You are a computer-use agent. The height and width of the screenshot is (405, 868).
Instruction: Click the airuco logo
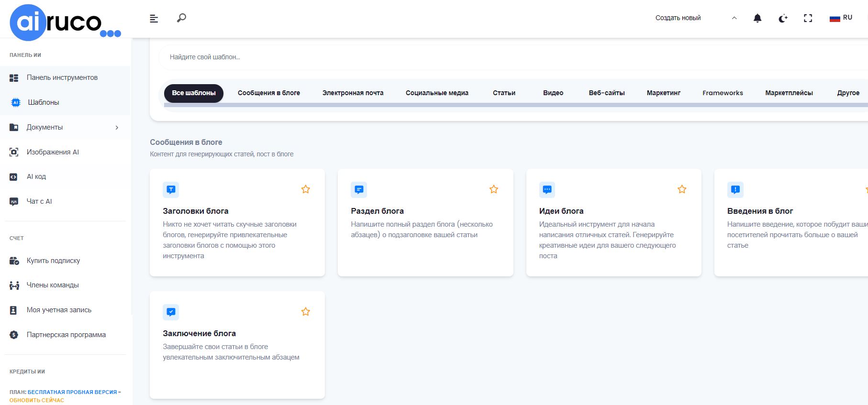coord(65,22)
